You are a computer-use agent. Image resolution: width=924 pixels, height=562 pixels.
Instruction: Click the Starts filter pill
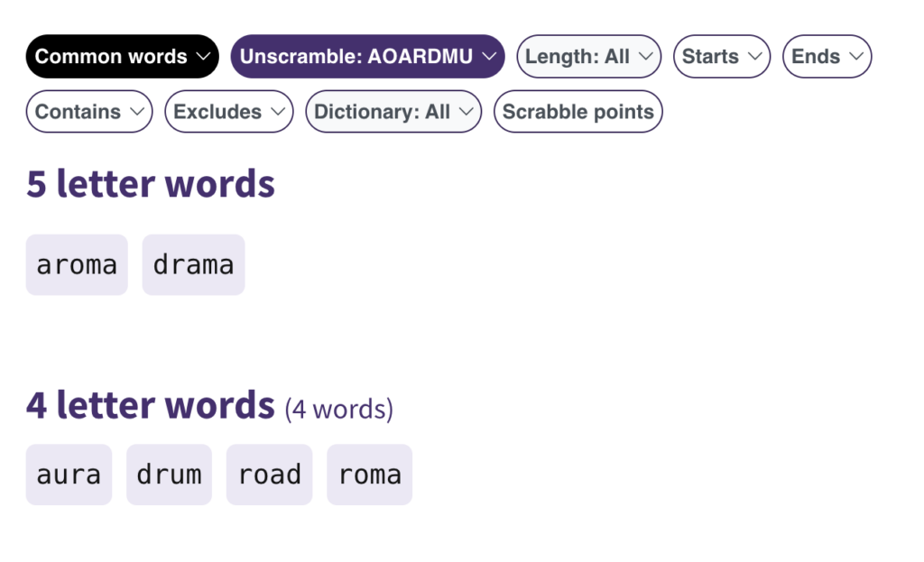pyautogui.click(x=722, y=57)
